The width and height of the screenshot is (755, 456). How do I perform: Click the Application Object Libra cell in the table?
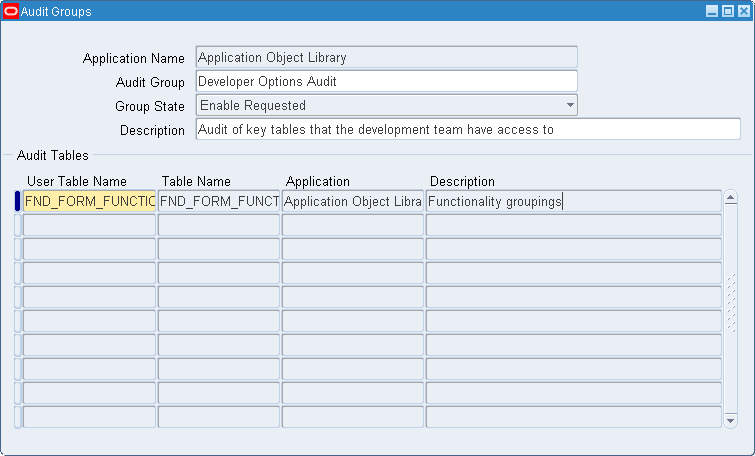click(352, 201)
